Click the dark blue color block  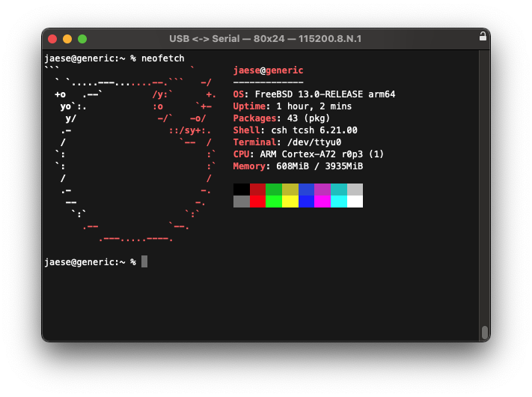click(x=306, y=190)
